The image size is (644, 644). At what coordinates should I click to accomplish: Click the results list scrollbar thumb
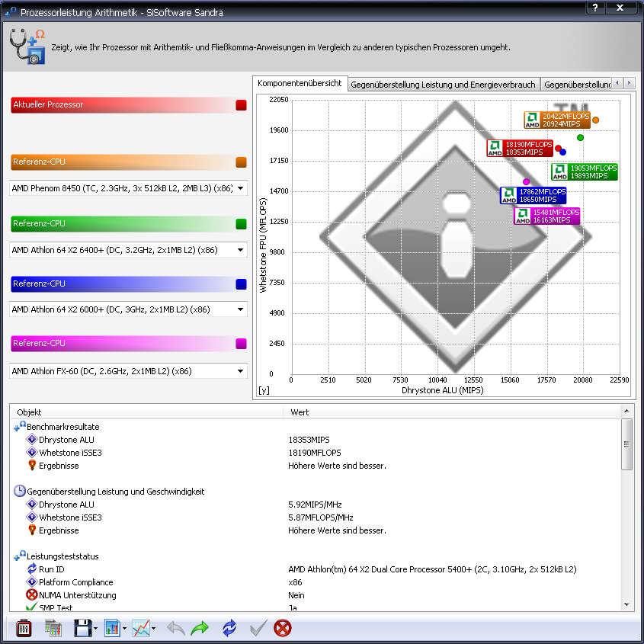626,444
